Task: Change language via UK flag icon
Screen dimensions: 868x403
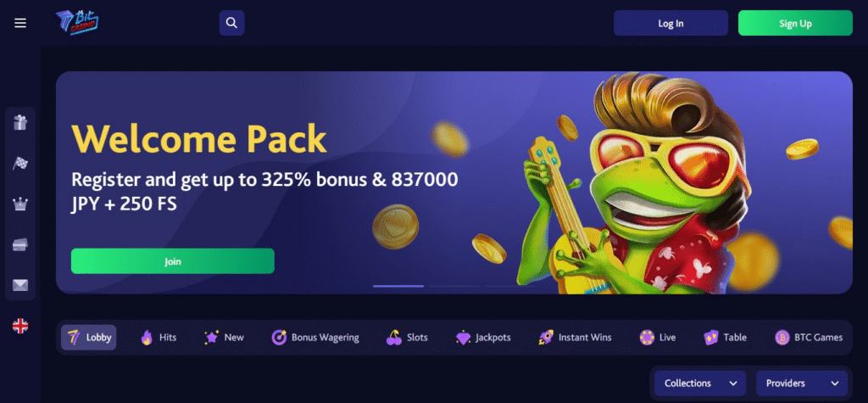Action: click(20, 326)
